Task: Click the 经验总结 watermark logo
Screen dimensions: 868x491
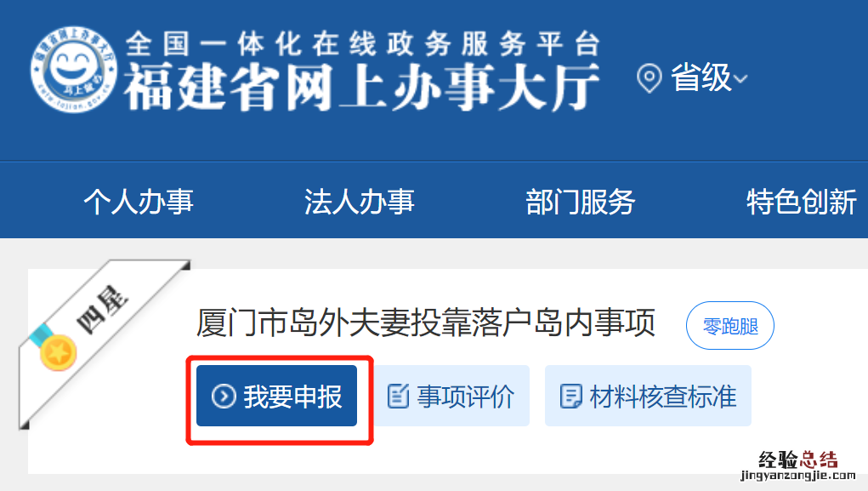Action: tap(798, 466)
